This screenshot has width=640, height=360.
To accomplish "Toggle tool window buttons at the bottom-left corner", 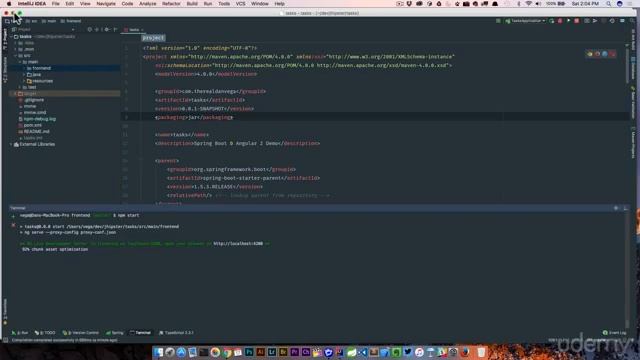I will [x=5, y=340].
